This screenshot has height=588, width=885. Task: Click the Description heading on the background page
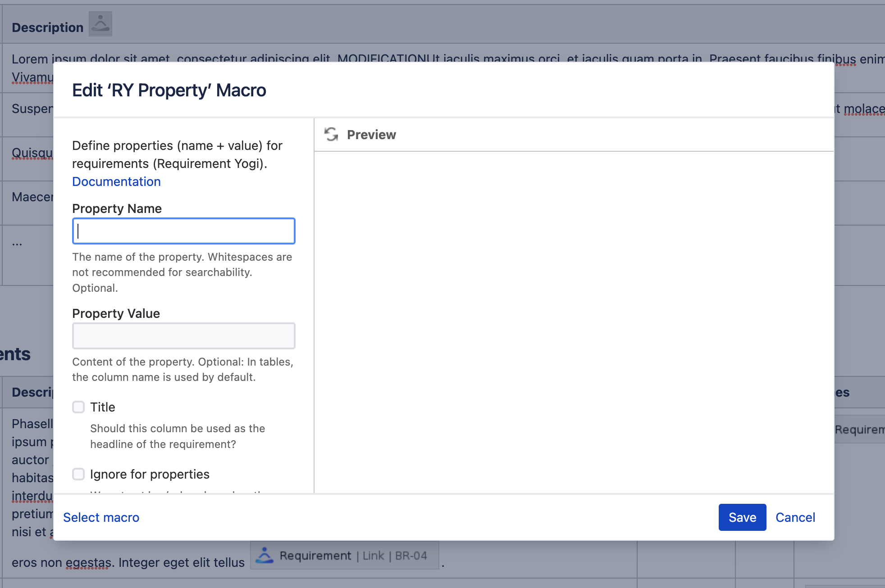(x=47, y=27)
